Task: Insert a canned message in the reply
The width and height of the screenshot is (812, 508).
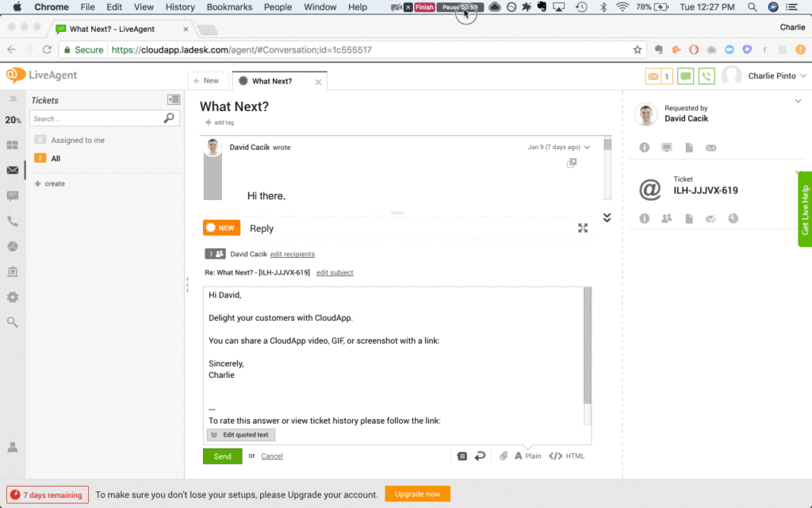Action: click(x=462, y=456)
